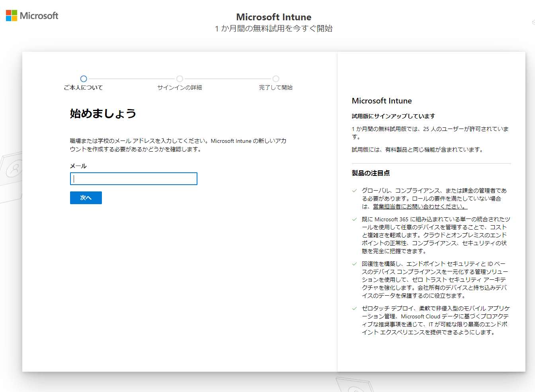Click the 職場または学校のメール アドレス instruction text
The height and width of the screenshot is (392, 535).
[x=178, y=145]
